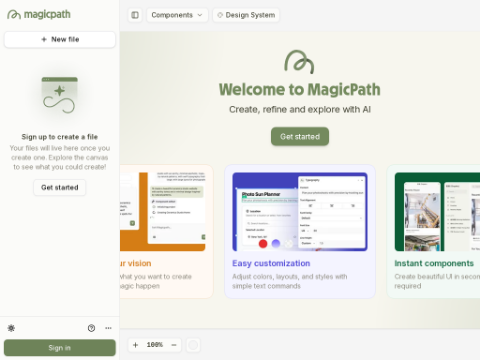Toggle the light/dark theme sun icon

click(11, 328)
